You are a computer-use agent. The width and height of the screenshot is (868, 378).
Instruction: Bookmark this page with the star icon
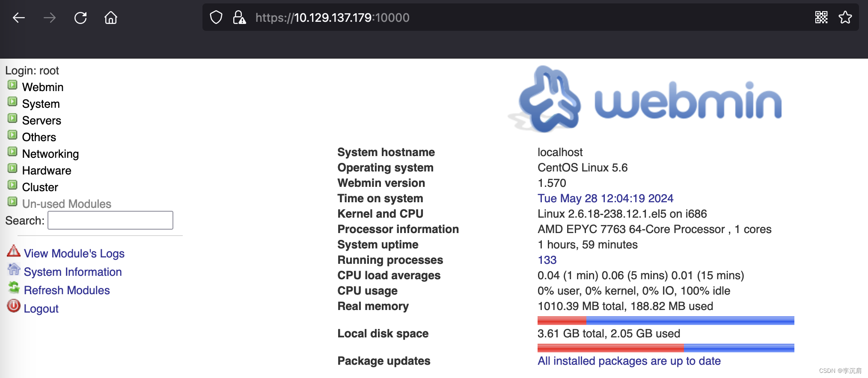845,18
